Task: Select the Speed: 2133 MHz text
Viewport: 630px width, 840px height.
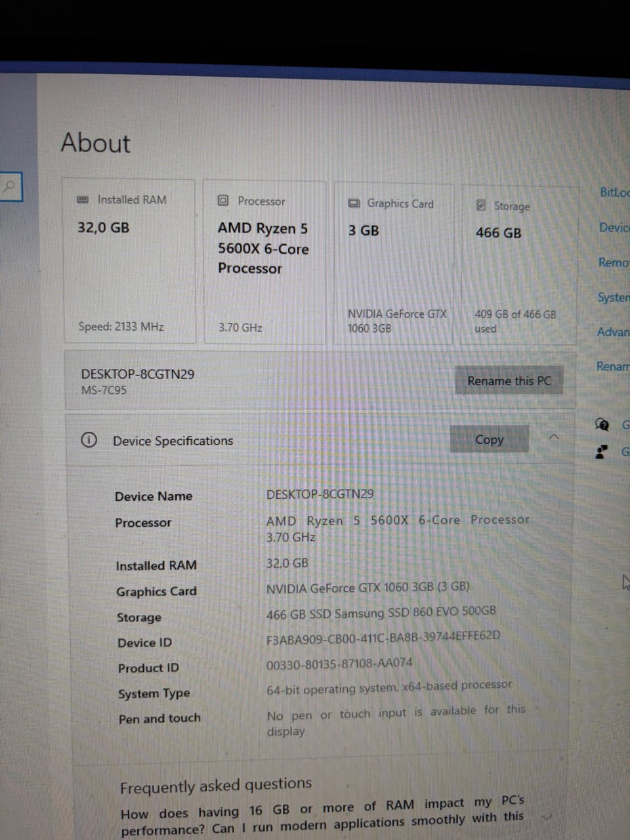Action: [x=121, y=326]
